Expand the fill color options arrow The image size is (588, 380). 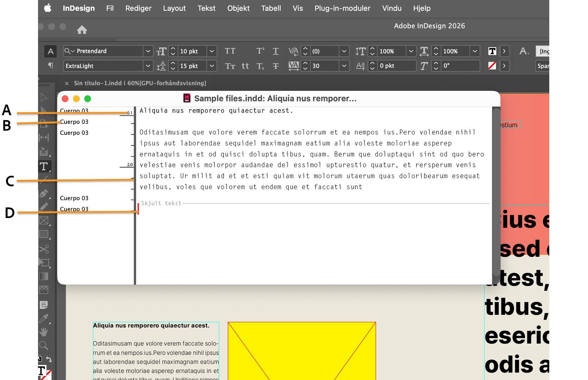click(504, 51)
